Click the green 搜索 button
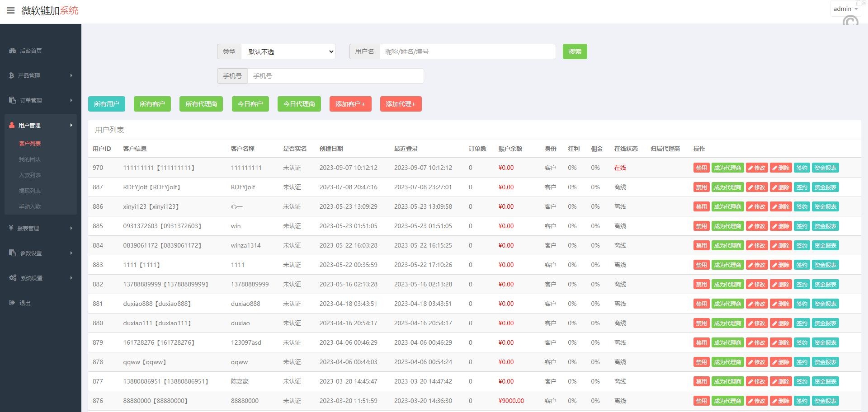The height and width of the screenshot is (412, 868). click(575, 51)
